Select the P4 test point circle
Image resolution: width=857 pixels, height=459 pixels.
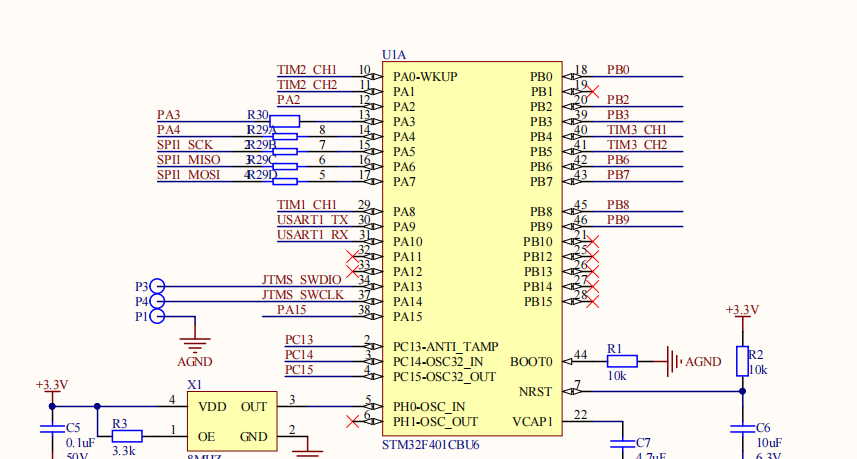(156, 301)
